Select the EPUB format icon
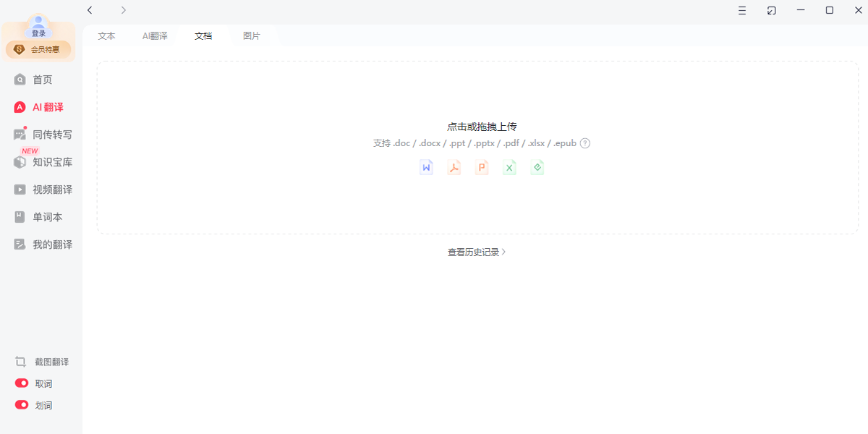The image size is (868, 434). click(x=537, y=166)
